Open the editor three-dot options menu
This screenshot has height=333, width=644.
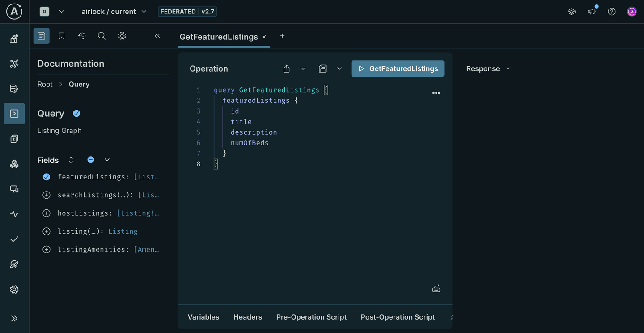[x=436, y=93]
